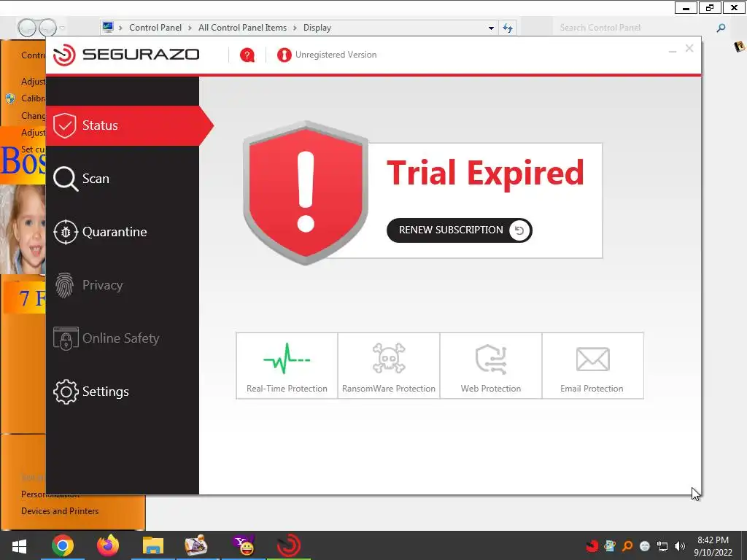The width and height of the screenshot is (747, 560).
Task: Toggle Real-Time Protection tile
Action: click(x=287, y=366)
